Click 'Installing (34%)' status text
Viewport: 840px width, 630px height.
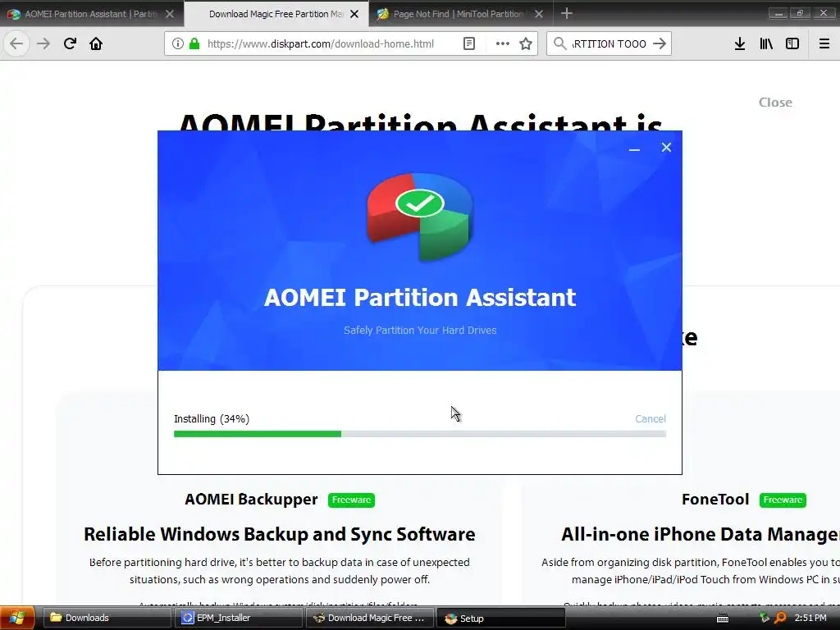coord(212,419)
